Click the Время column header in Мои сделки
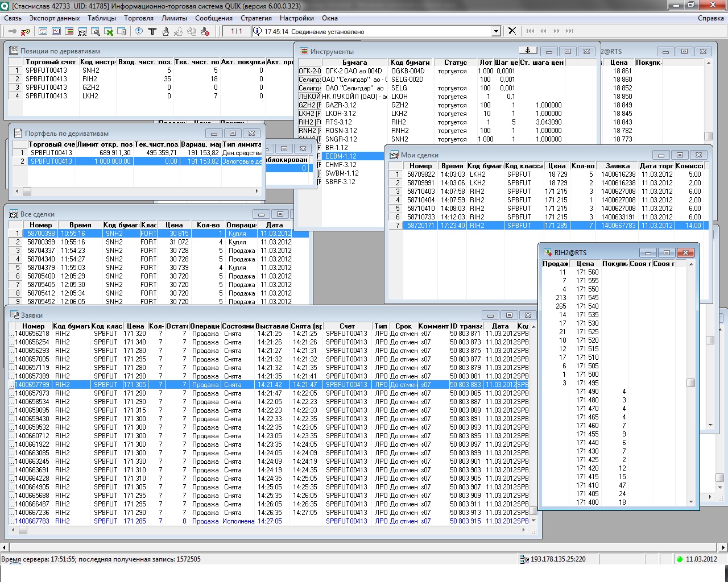Viewport: 728px width, 582px height. pyautogui.click(x=452, y=166)
